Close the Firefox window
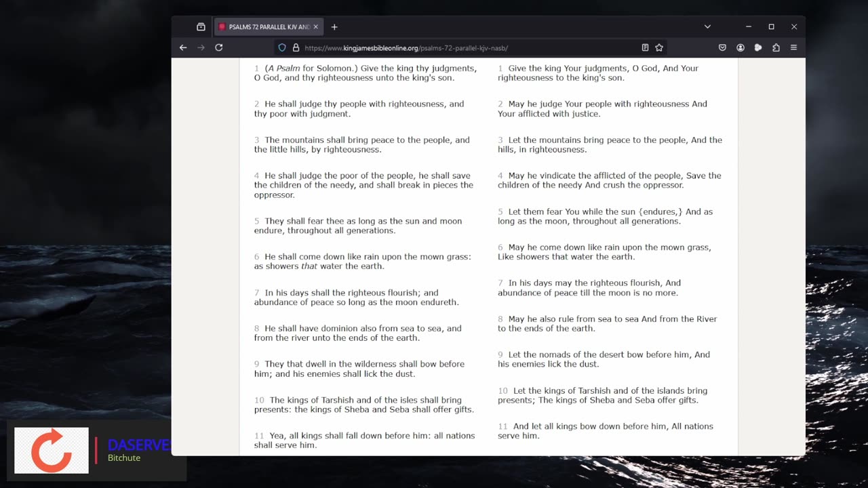The image size is (868, 488). [794, 27]
